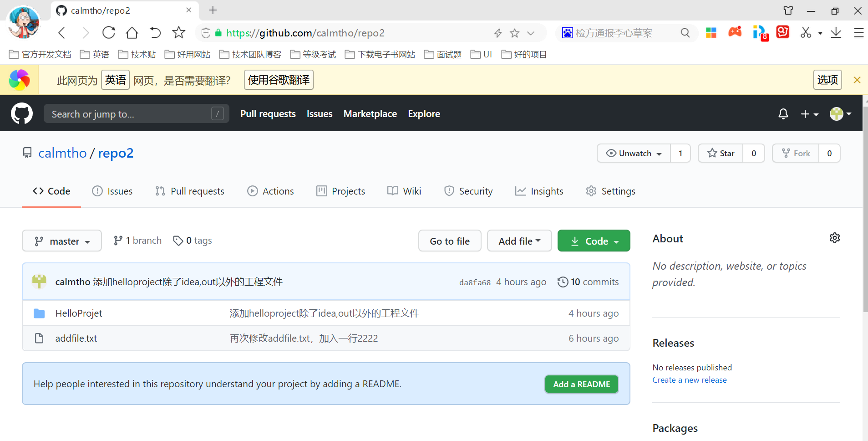Click the lightning bolt icon in address bar

[x=498, y=32]
